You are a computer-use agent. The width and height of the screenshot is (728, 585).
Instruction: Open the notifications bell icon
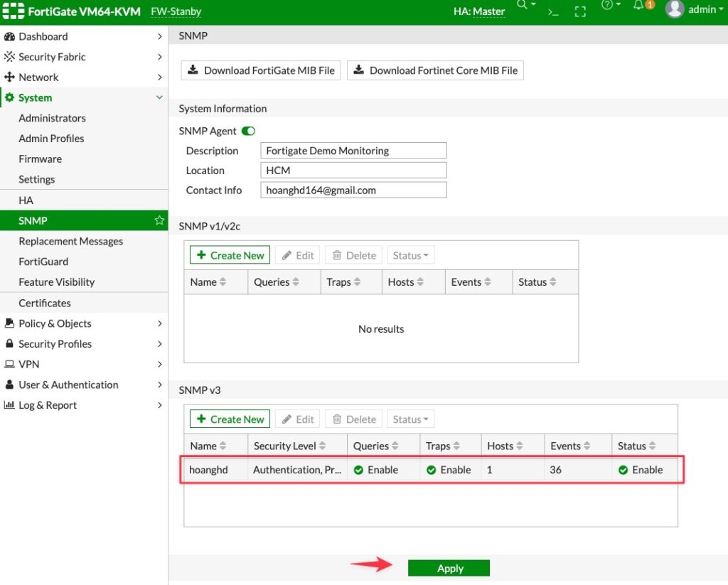[639, 5]
